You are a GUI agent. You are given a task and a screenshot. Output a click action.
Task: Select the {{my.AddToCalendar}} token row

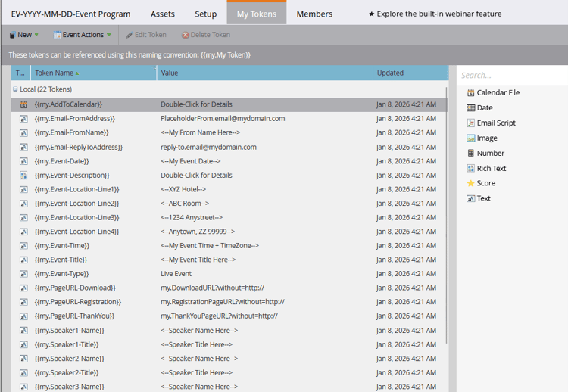click(229, 104)
